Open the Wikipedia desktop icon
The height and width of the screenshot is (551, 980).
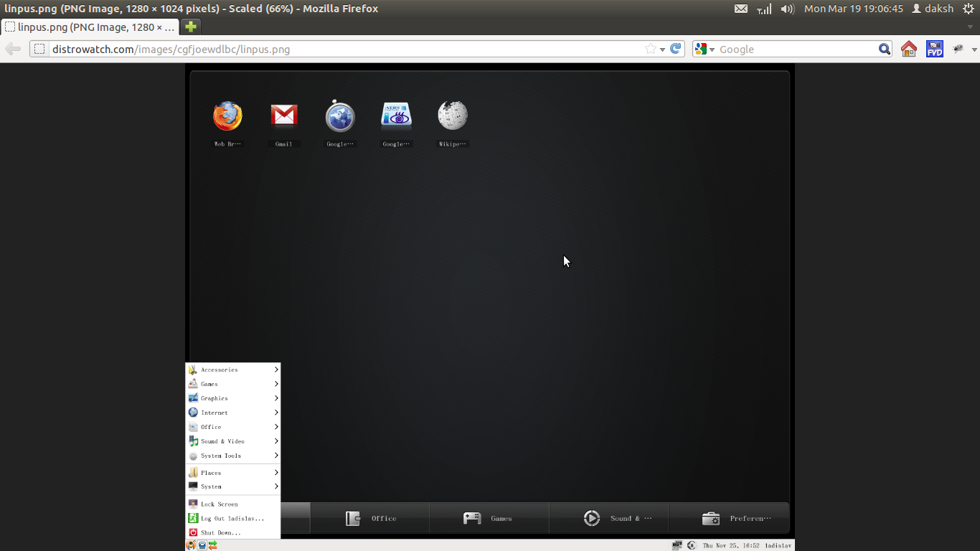[x=452, y=115]
